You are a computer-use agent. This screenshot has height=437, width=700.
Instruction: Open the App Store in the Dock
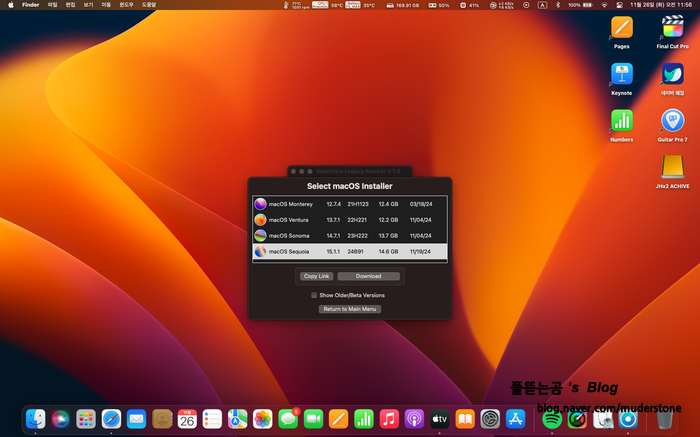click(x=516, y=420)
